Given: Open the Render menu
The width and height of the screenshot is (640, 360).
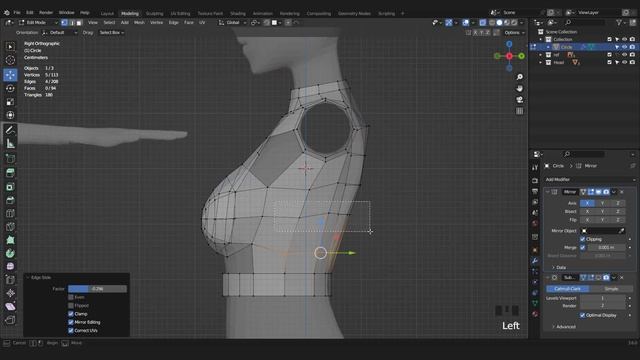Looking at the screenshot, I should [46, 13].
